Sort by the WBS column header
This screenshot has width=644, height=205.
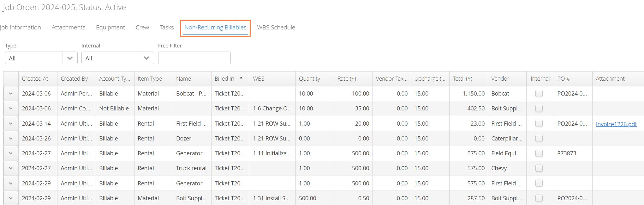(x=272, y=79)
